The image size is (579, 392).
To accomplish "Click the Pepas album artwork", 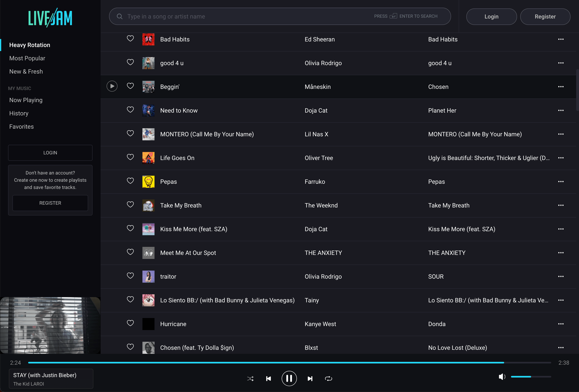I will coord(148,182).
